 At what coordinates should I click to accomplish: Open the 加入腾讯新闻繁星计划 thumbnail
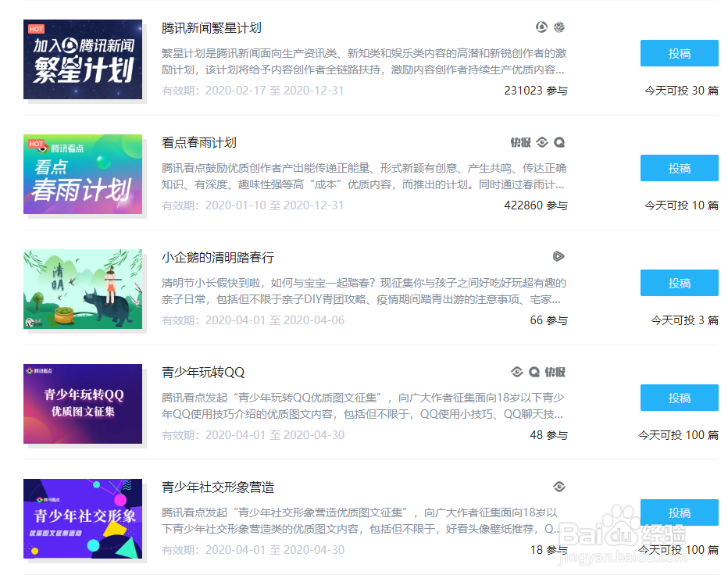[x=83, y=59]
